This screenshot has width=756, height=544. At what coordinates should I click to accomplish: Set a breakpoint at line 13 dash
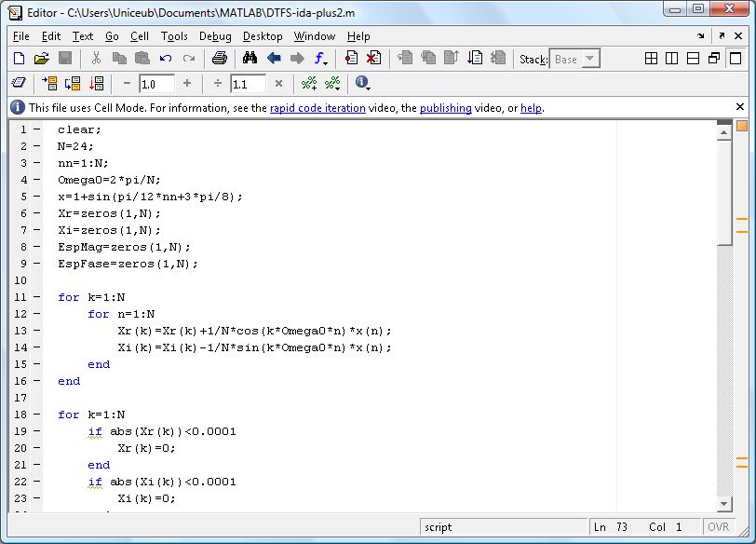36,331
